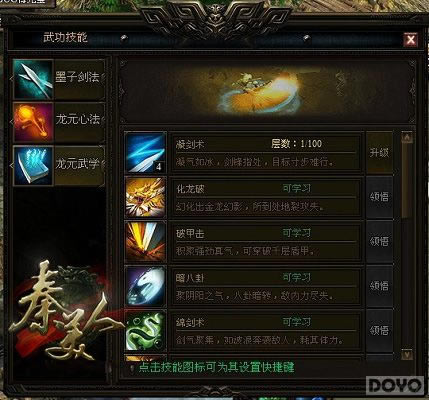429x400 pixels.
Task: Open the 墨子剑法 skill tab
Action: pyautogui.click(x=79, y=79)
